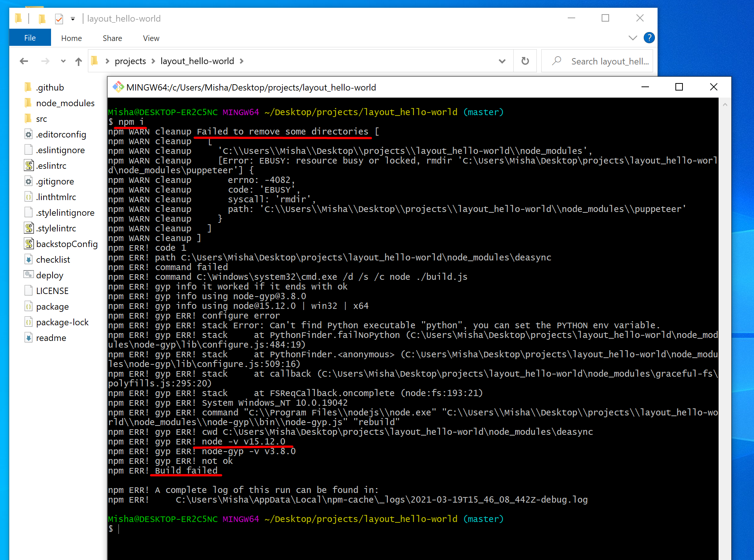Select the .github folder

50,88
